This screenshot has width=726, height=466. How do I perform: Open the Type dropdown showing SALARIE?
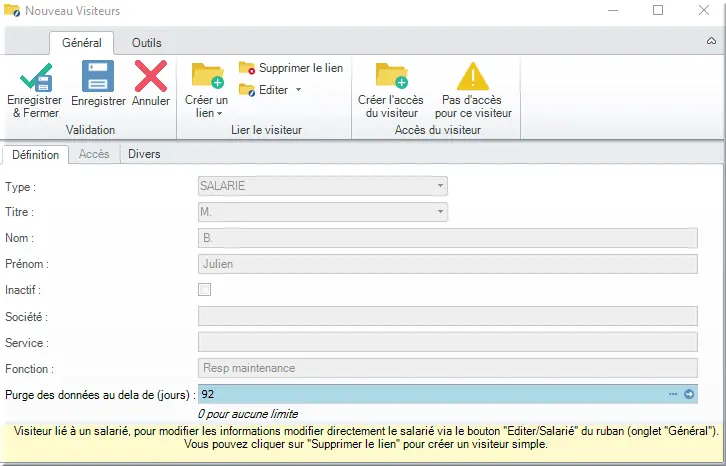[x=323, y=186]
